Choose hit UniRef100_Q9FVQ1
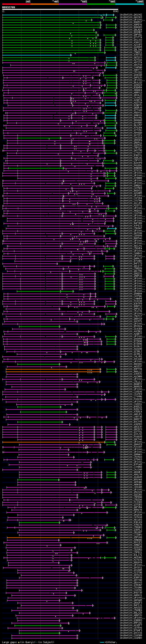The image size is (146, 644). coord(131,35)
